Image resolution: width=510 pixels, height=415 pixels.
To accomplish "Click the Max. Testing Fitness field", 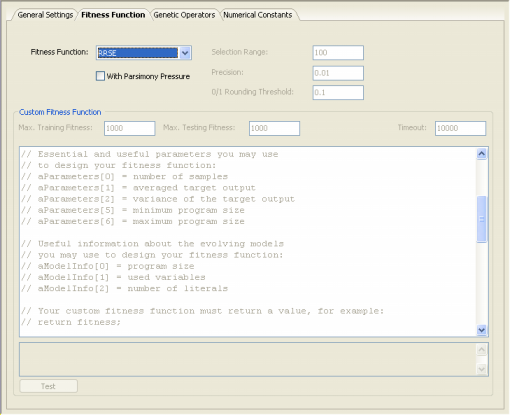I will 274,128.
